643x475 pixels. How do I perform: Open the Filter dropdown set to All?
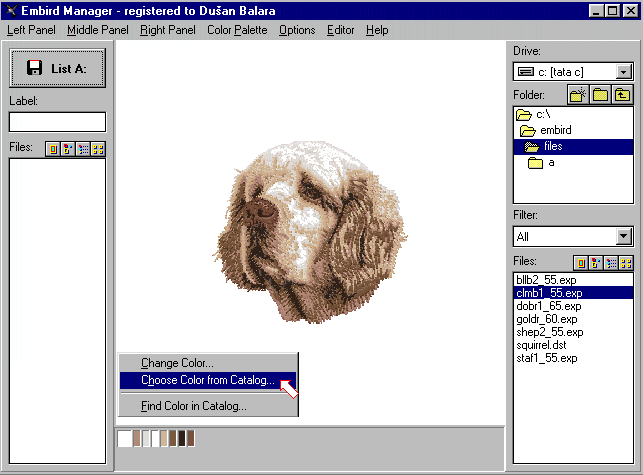tap(573, 237)
